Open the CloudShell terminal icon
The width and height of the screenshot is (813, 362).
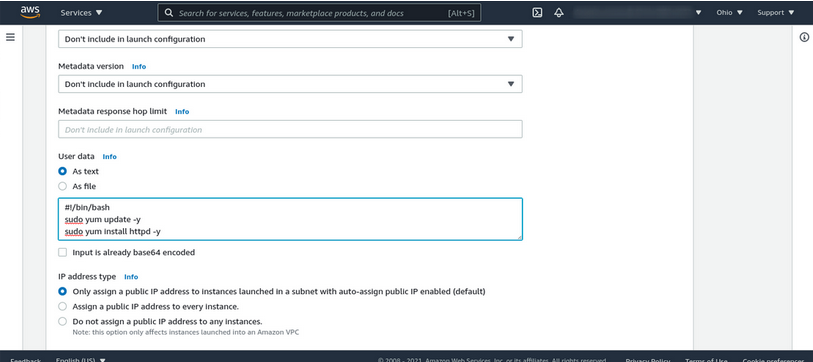tap(538, 12)
